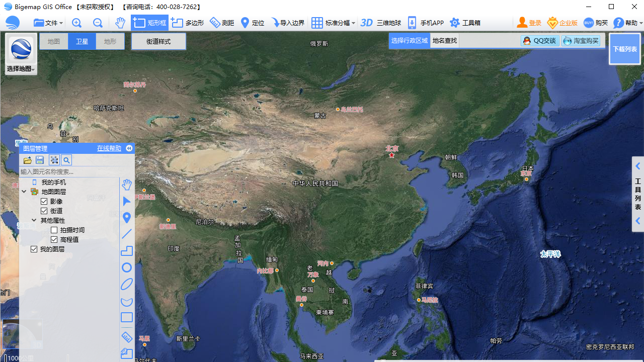Open the 在线帮助 online help link

pyautogui.click(x=109, y=148)
